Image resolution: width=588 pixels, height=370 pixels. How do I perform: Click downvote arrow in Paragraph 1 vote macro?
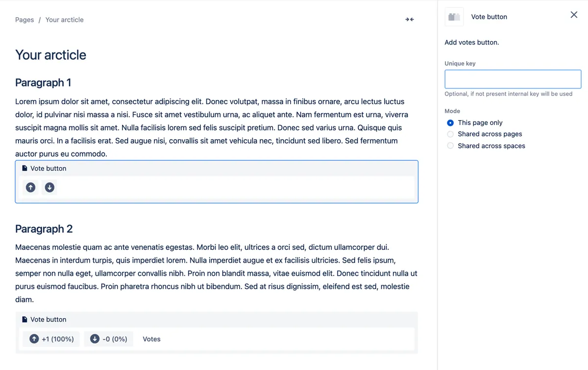(x=49, y=187)
